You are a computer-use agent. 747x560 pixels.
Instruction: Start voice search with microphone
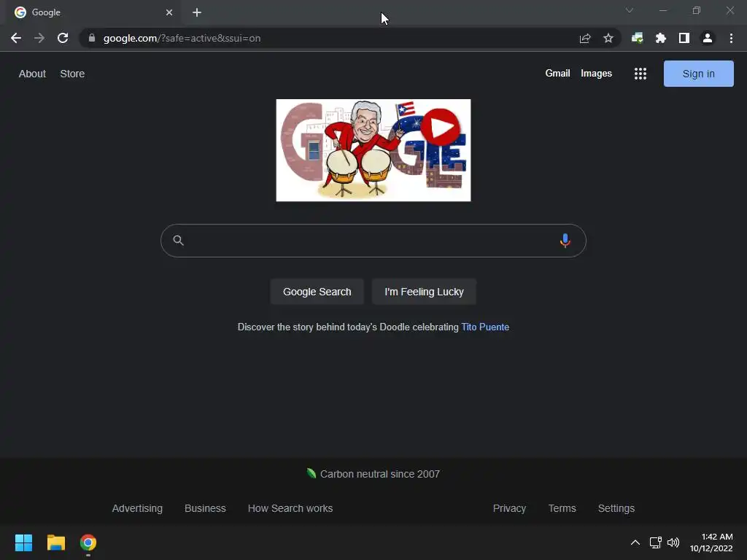point(565,241)
